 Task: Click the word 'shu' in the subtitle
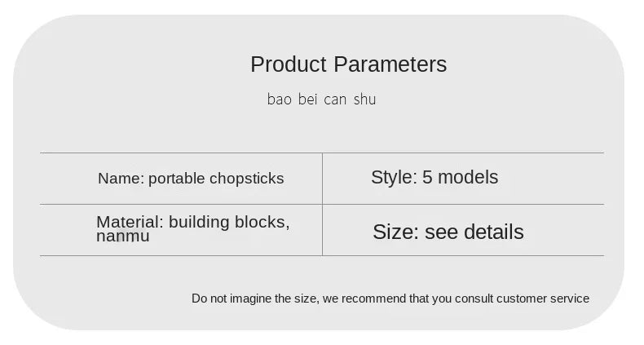tap(364, 100)
